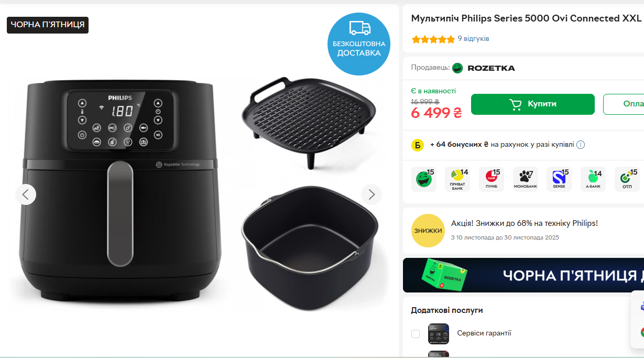Screen dimensions: 644x358
Task: Select the Monobank paw installment icon
Action: click(525, 179)
